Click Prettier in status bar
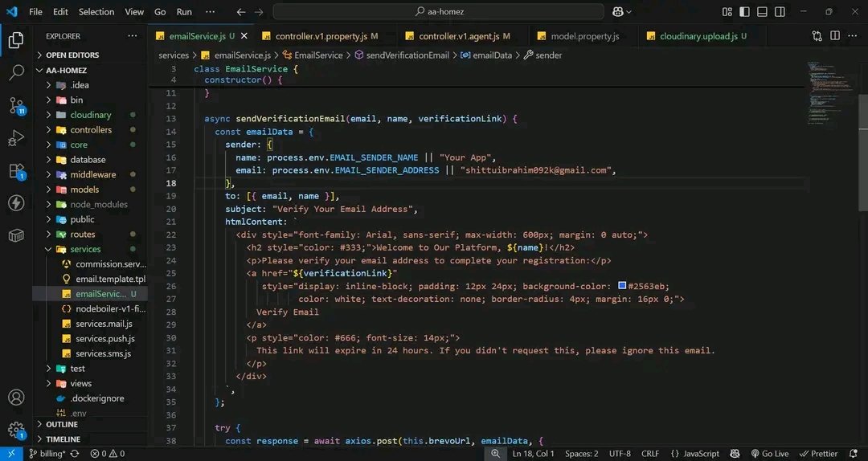868x461 pixels. click(x=819, y=454)
